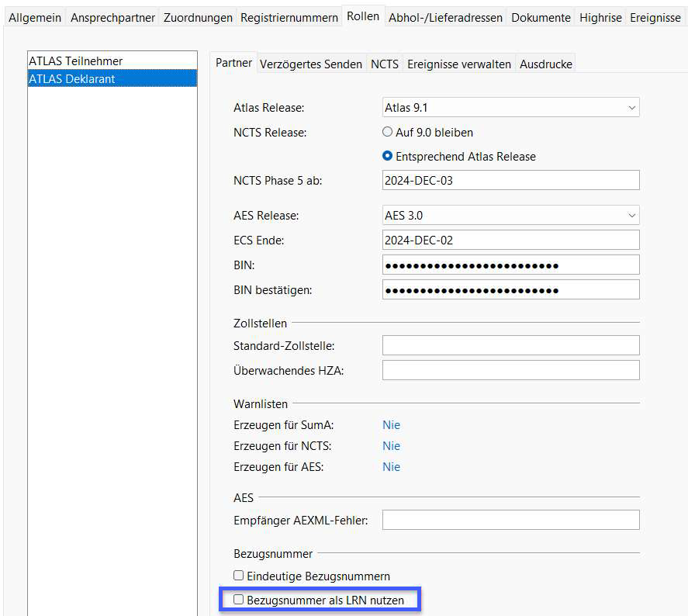The image size is (688, 616).
Task: Switch to the Abhol-/Lieferadressen tab
Action: (445, 17)
